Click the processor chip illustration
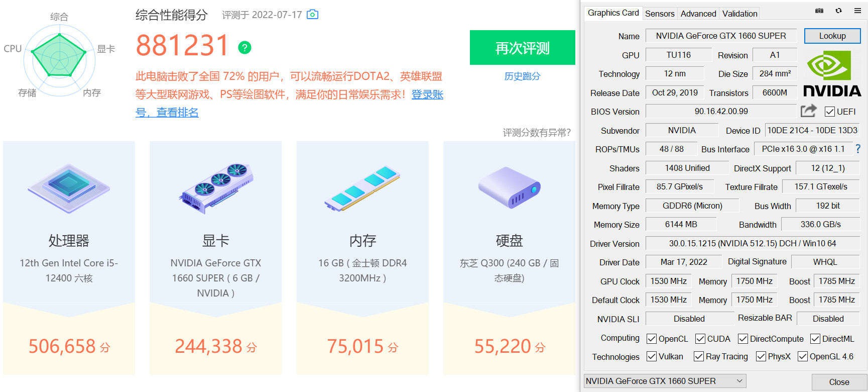This screenshot has height=392, width=868. 69,188
